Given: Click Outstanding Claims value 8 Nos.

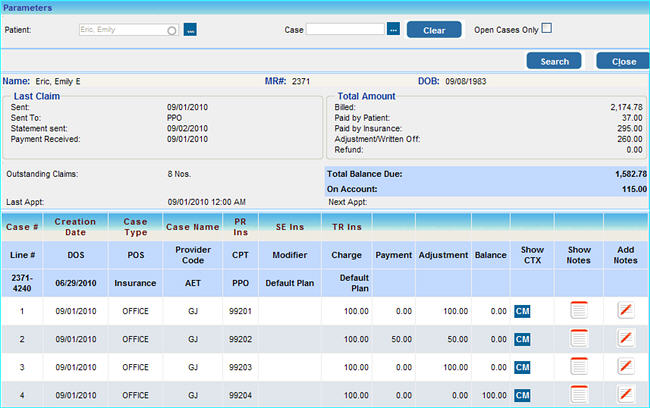Looking at the screenshot, I should tap(179, 174).
